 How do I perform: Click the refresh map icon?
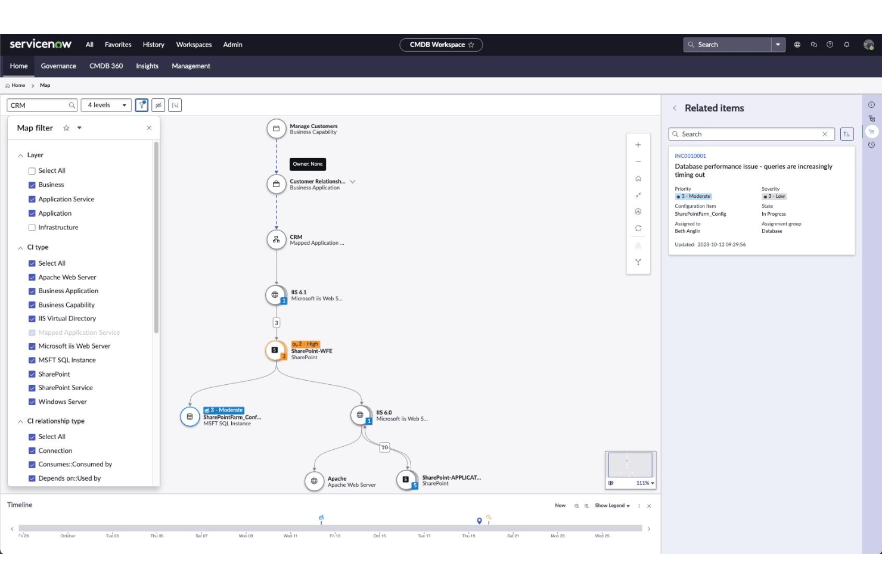638,228
